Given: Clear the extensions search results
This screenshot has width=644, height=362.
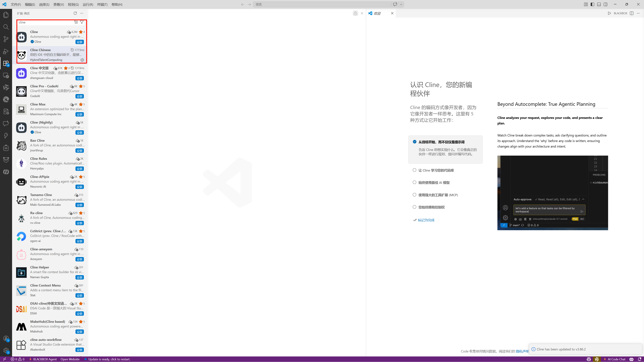Looking at the screenshot, I should click(76, 22).
